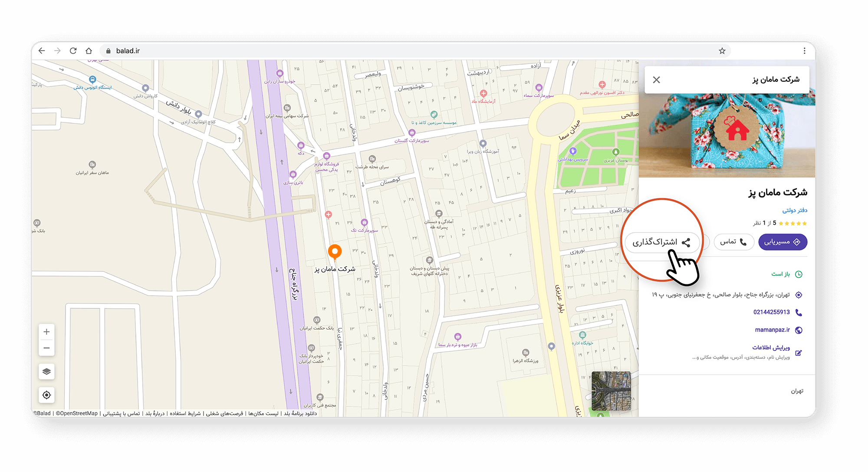Switch to satellite view thumbnail
The image size is (868, 472).
(611, 391)
